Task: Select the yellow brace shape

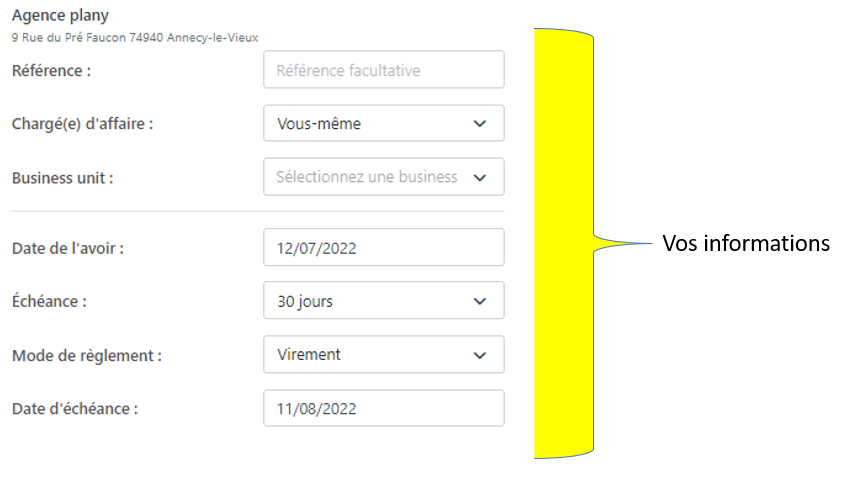Action: (564, 243)
